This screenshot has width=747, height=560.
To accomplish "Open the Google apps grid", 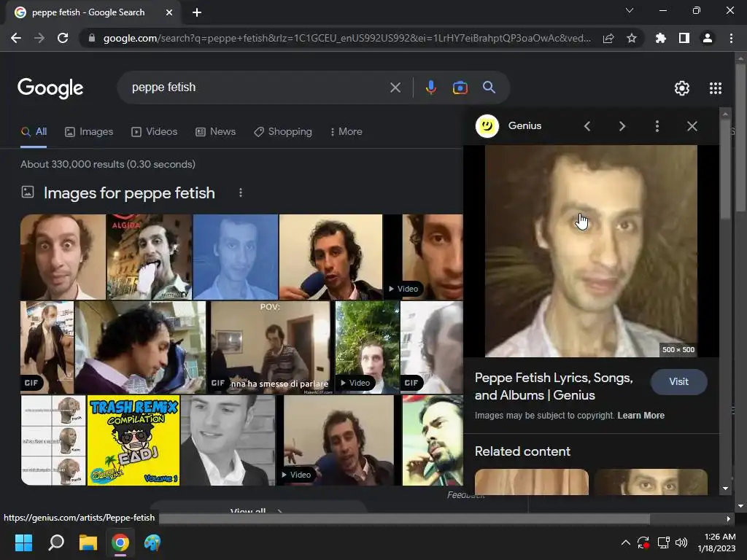I will pos(716,88).
